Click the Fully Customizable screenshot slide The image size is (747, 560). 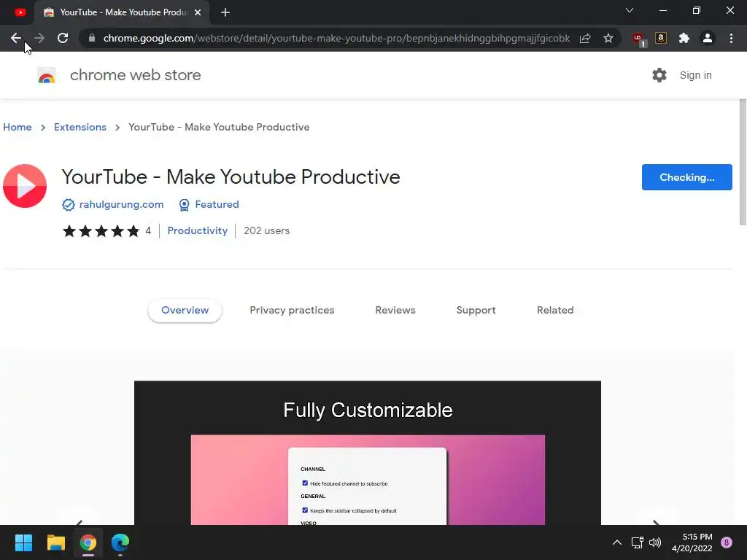(x=368, y=453)
